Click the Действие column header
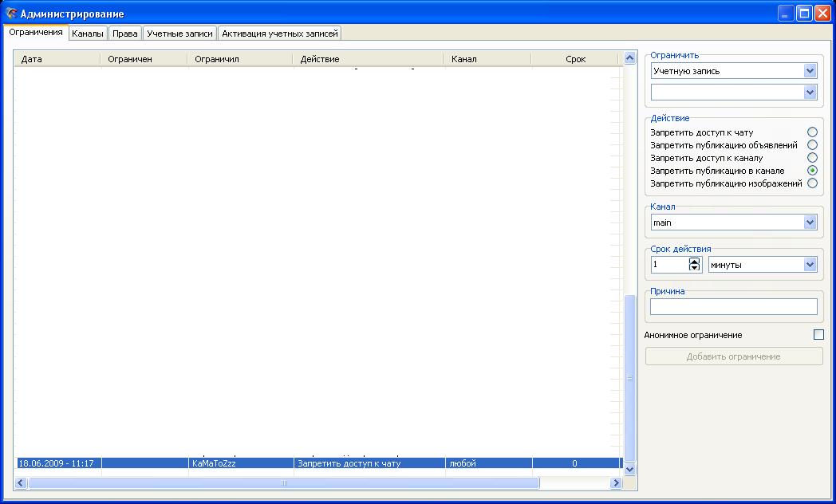Screen dimensions: 836x504 coord(367,59)
